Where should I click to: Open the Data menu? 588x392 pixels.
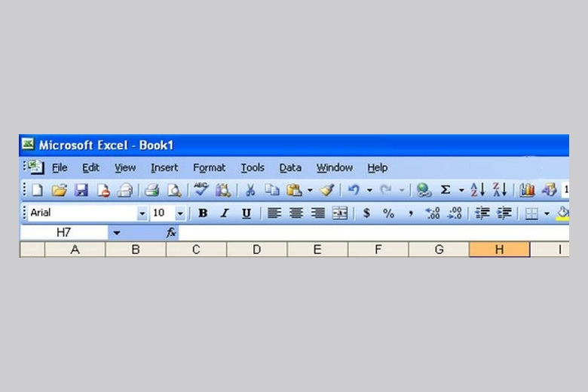[x=290, y=167]
